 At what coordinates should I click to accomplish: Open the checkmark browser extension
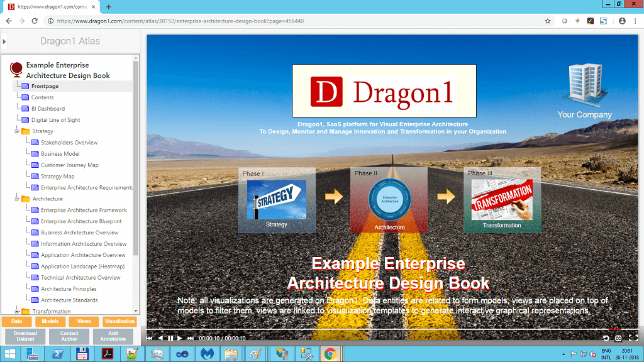coord(590,21)
